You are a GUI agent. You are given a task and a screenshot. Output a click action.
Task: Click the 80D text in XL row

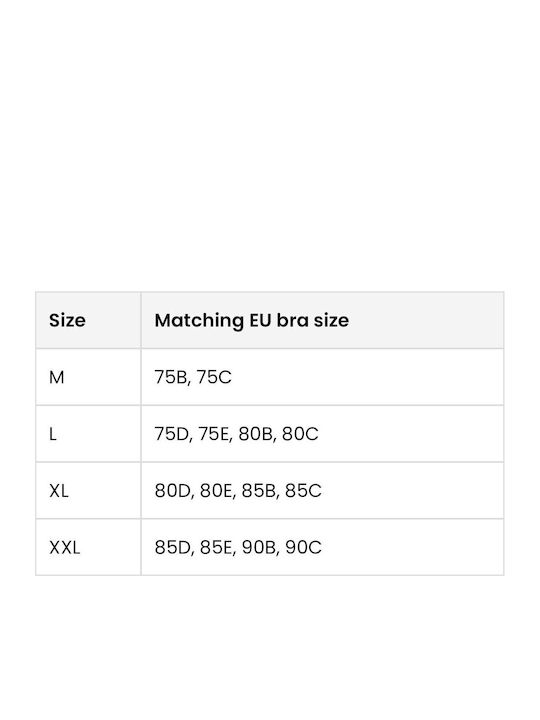click(173, 491)
